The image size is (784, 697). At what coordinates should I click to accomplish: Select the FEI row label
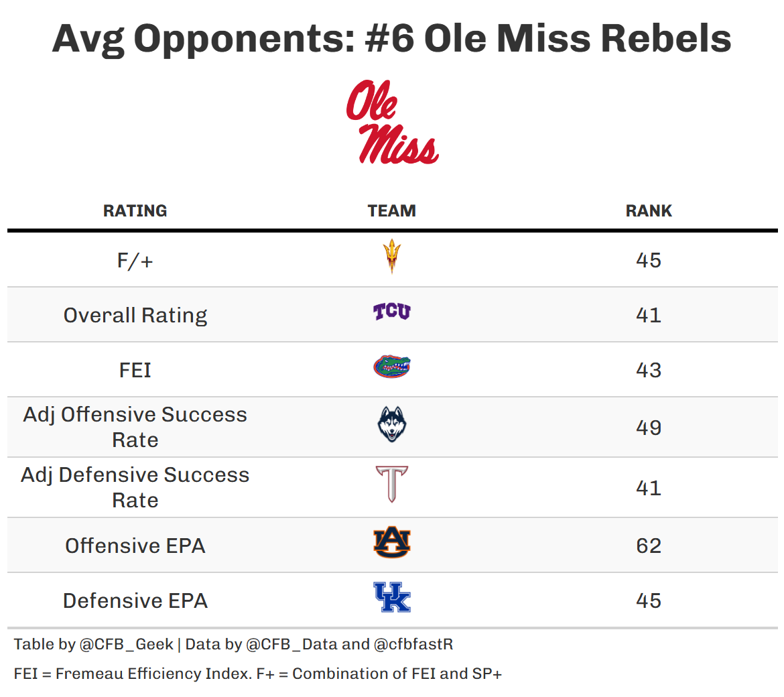(x=135, y=370)
